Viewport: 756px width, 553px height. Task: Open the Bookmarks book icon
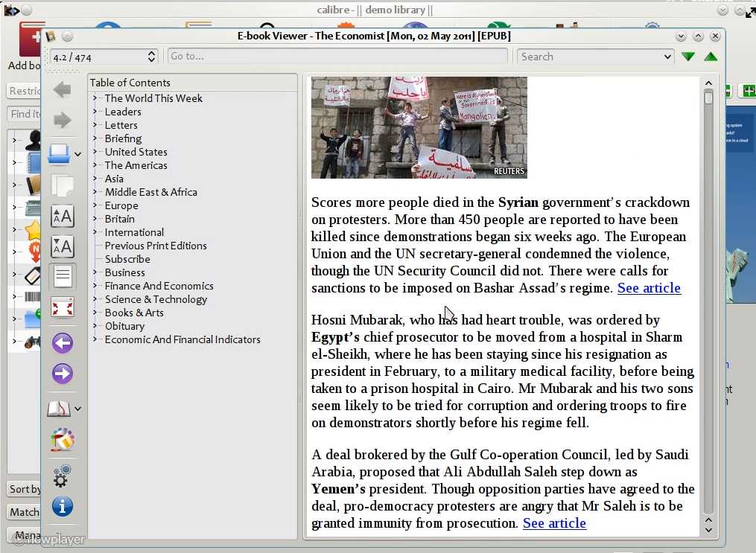click(x=59, y=409)
